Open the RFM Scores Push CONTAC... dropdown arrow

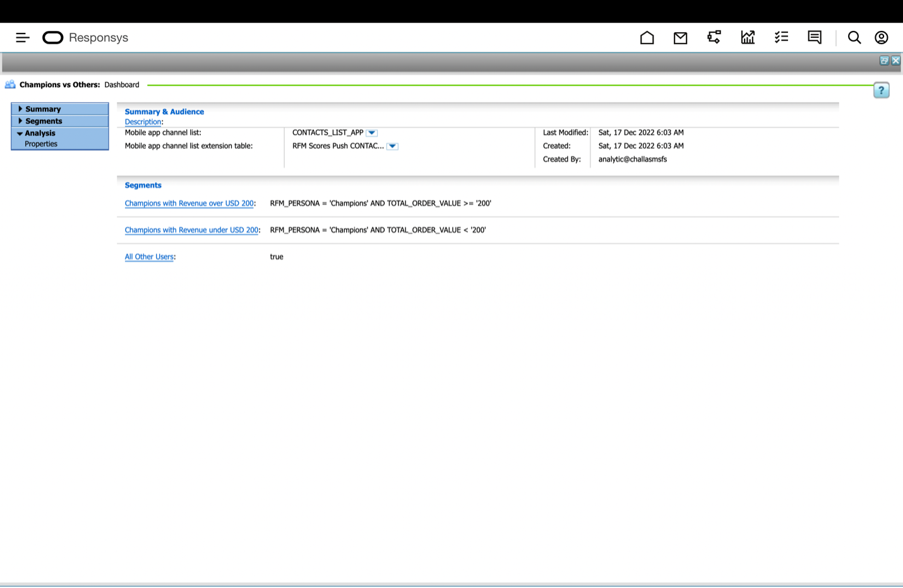point(392,146)
